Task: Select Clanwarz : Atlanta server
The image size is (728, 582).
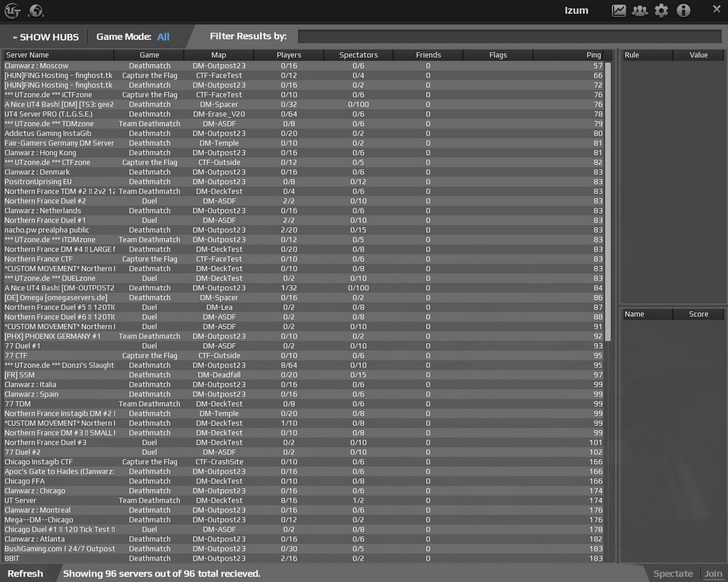Action: 304,539
